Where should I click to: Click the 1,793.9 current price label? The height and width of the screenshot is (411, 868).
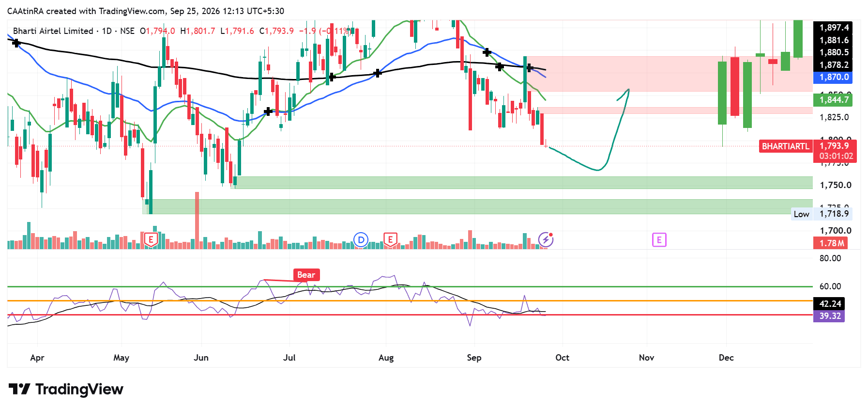(835, 145)
